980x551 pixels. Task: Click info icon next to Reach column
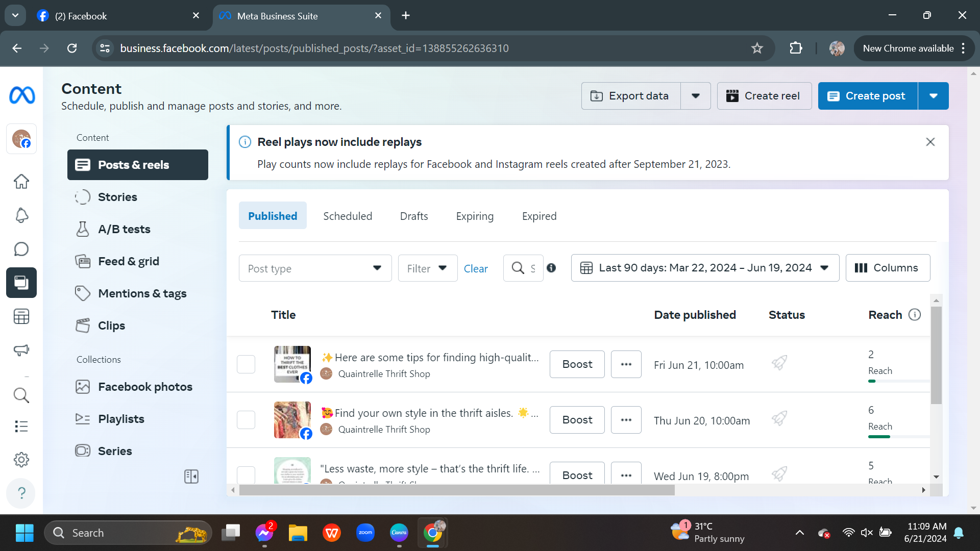click(915, 315)
